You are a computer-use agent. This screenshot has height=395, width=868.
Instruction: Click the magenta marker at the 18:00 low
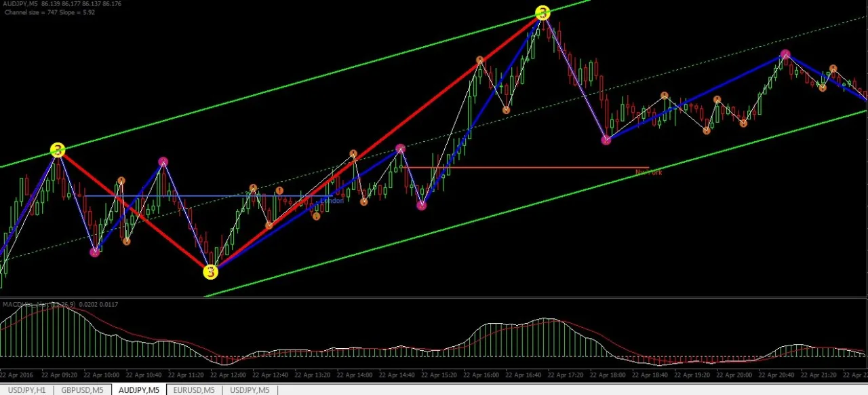(x=606, y=140)
